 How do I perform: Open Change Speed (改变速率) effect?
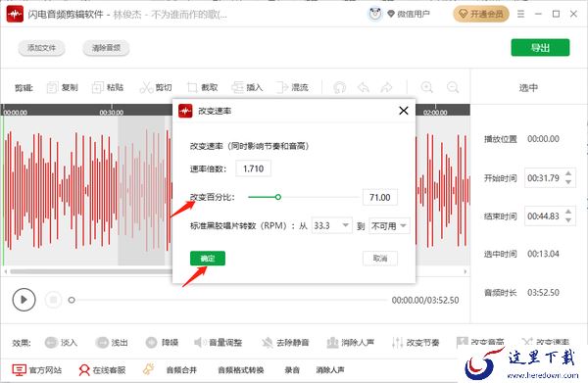[x=545, y=342]
